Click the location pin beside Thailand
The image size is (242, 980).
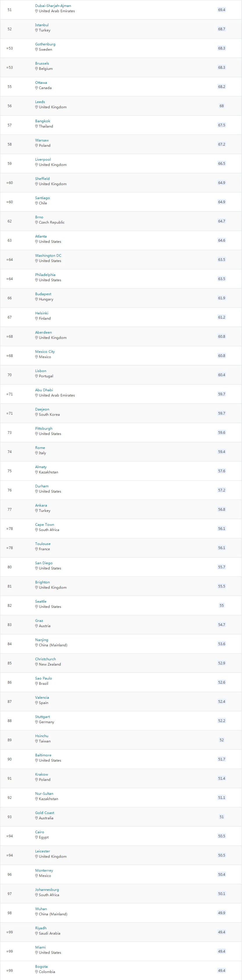pyautogui.click(x=37, y=126)
